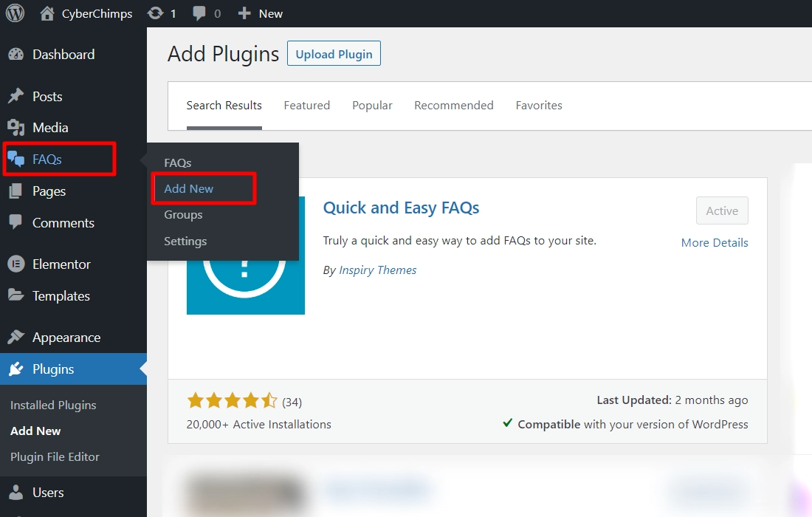
Task: Open the Elementor menu
Action: [74, 264]
